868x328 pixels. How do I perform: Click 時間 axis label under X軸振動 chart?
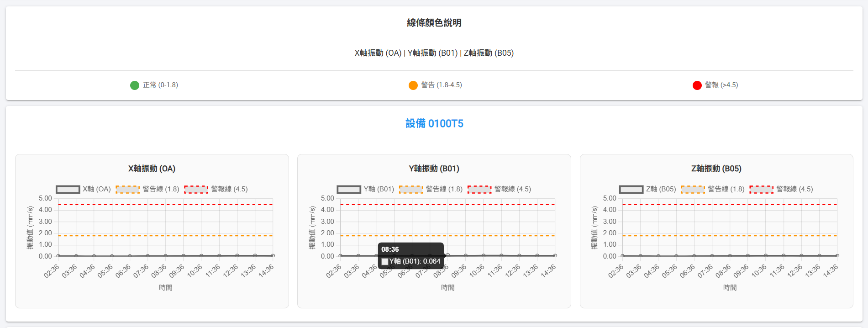[x=165, y=288]
